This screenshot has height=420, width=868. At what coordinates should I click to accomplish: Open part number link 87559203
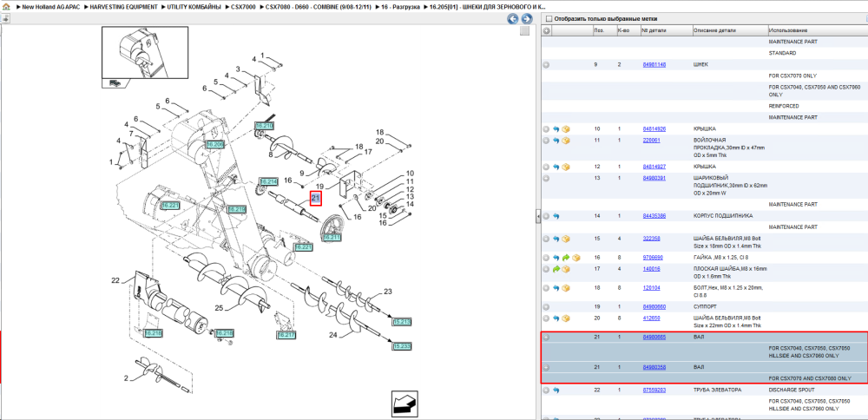(x=654, y=390)
